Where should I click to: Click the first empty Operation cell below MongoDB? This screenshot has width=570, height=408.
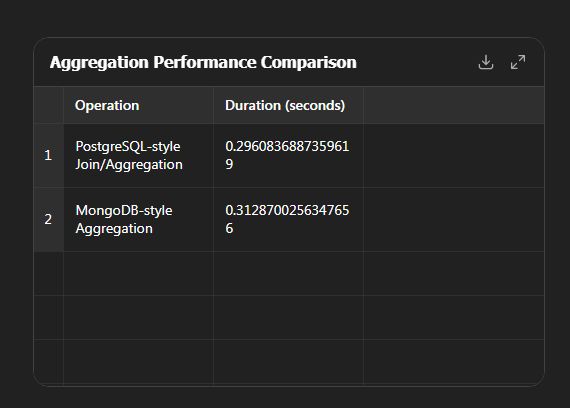click(139, 273)
